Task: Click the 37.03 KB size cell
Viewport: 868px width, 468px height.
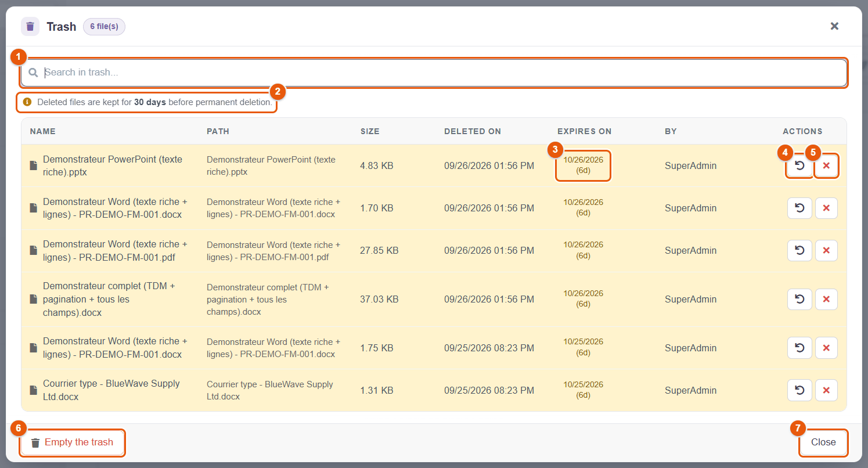Action: [379, 299]
